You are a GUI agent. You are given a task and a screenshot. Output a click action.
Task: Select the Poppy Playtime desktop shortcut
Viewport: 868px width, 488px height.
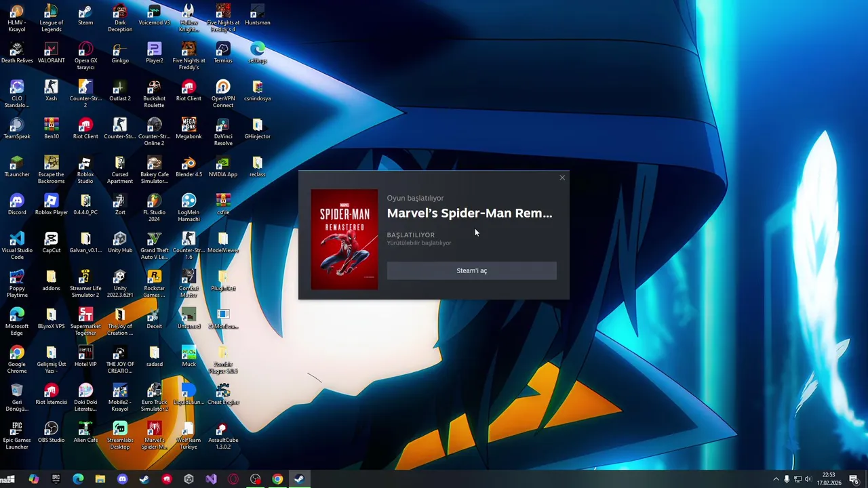pos(17,284)
